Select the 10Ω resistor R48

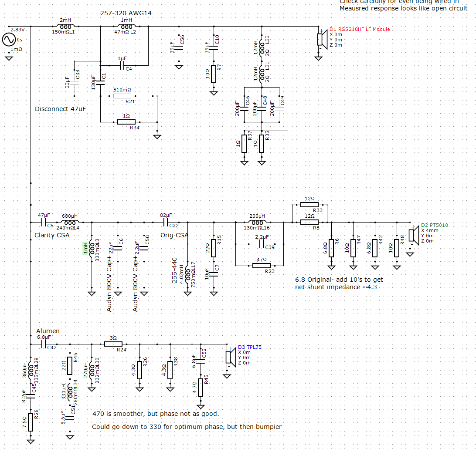click(397, 248)
